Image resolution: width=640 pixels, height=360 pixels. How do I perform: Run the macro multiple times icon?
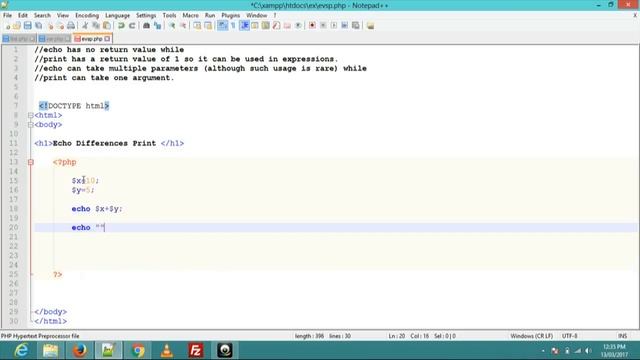click(x=344, y=26)
